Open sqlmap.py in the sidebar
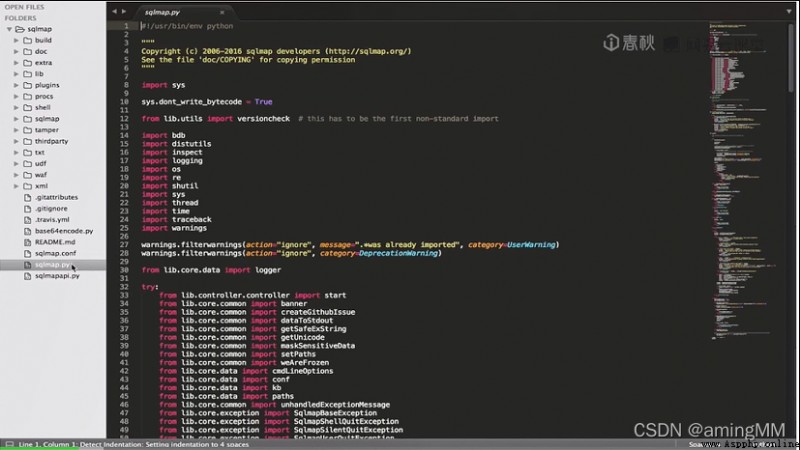Viewport: 800px width, 450px height. point(54,265)
